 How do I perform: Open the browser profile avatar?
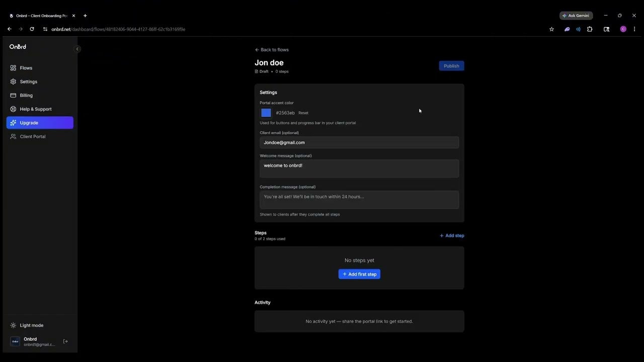(x=623, y=29)
